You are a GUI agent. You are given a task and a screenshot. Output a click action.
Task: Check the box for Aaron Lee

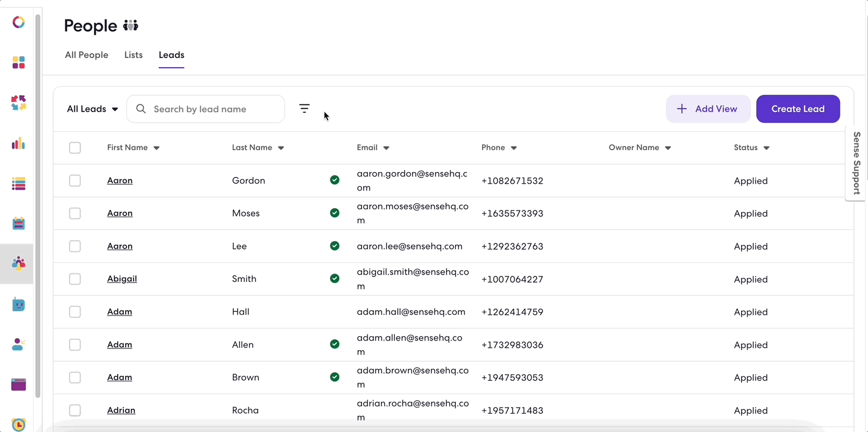pos(75,247)
